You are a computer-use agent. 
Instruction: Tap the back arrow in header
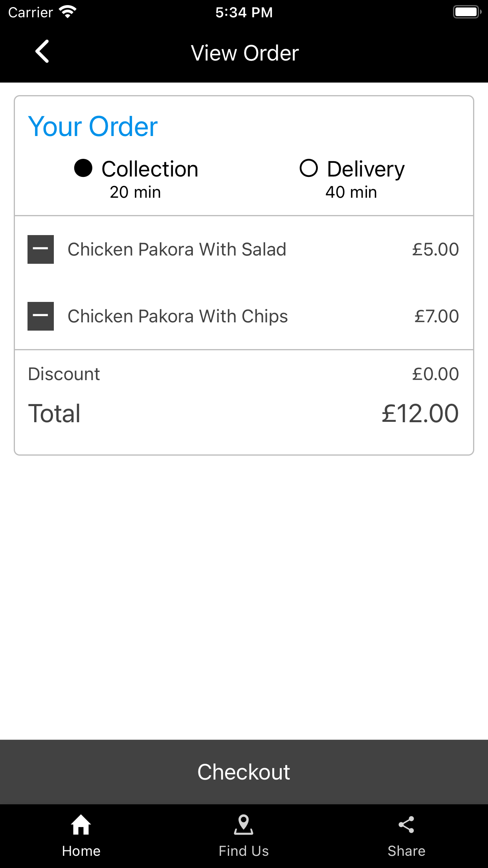(42, 51)
